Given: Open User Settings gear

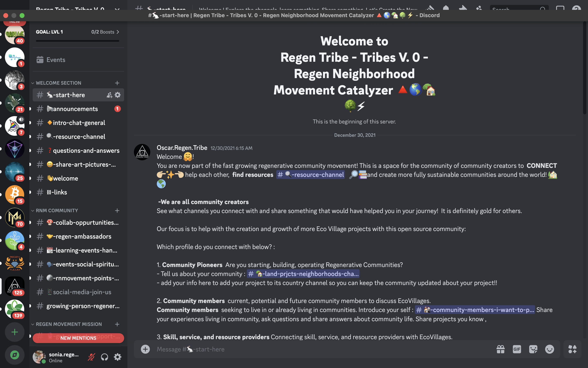Looking at the screenshot, I should coord(118,357).
